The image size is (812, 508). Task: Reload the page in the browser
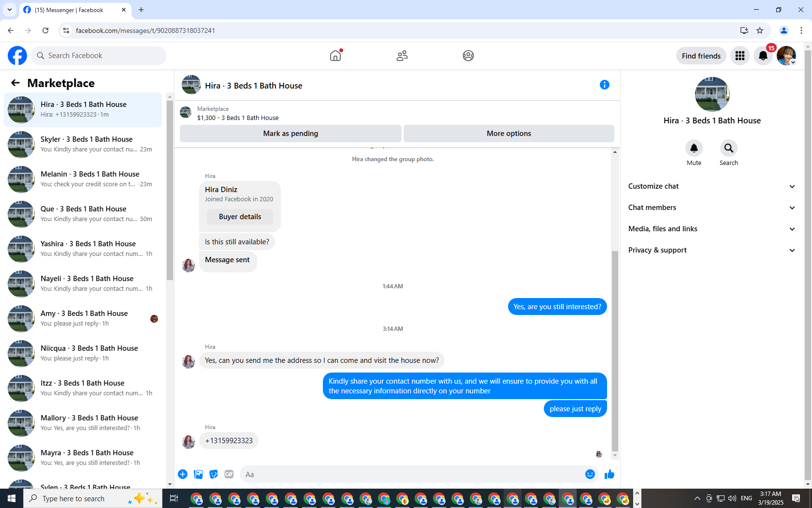pyautogui.click(x=45, y=30)
